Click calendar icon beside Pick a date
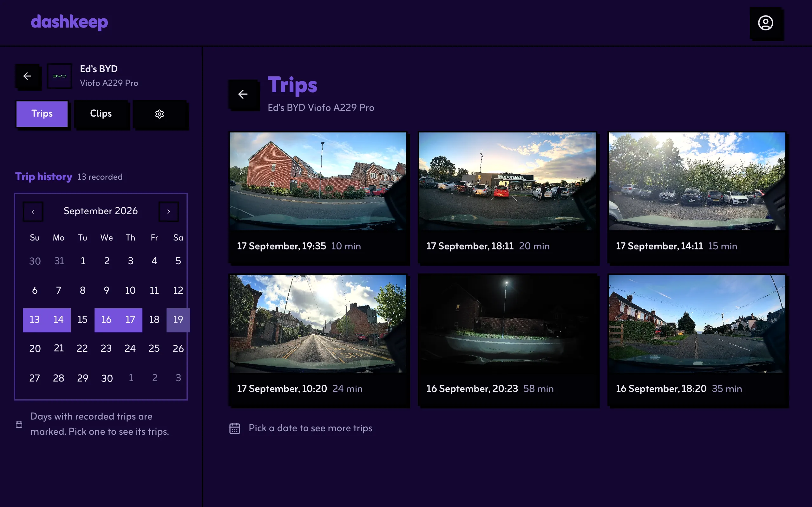812x507 pixels. (x=234, y=428)
